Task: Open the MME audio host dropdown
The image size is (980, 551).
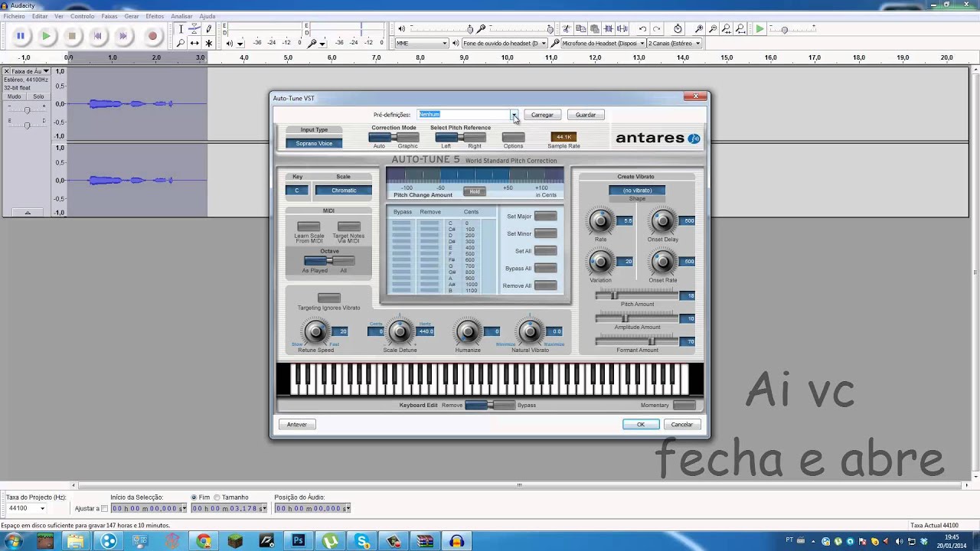Action: 421,44
